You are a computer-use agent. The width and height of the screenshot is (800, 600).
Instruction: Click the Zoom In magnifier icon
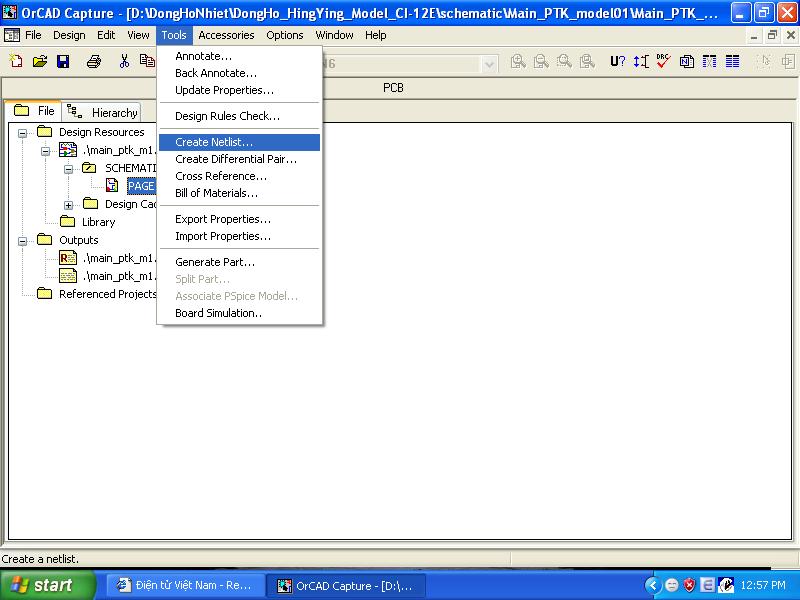coord(518,62)
